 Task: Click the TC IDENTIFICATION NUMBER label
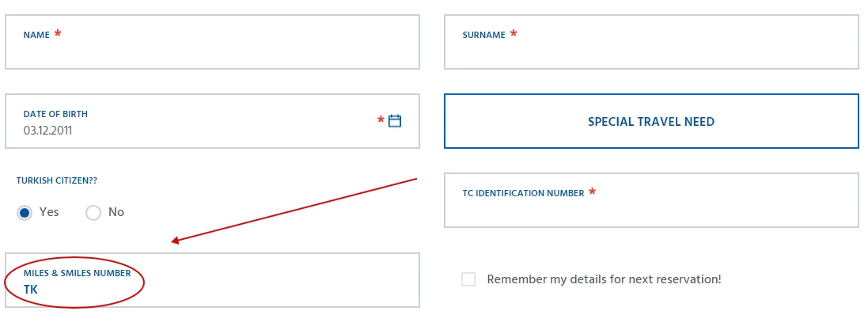[523, 193]
